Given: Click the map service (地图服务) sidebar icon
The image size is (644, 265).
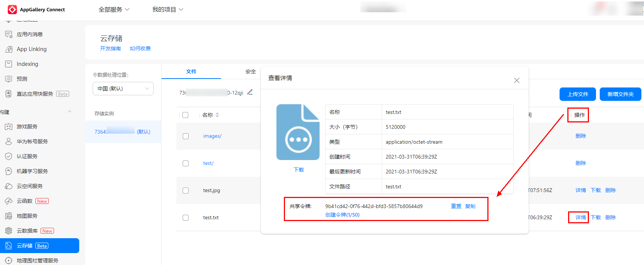Looking at the screenshot, I should tap(9, 216).
